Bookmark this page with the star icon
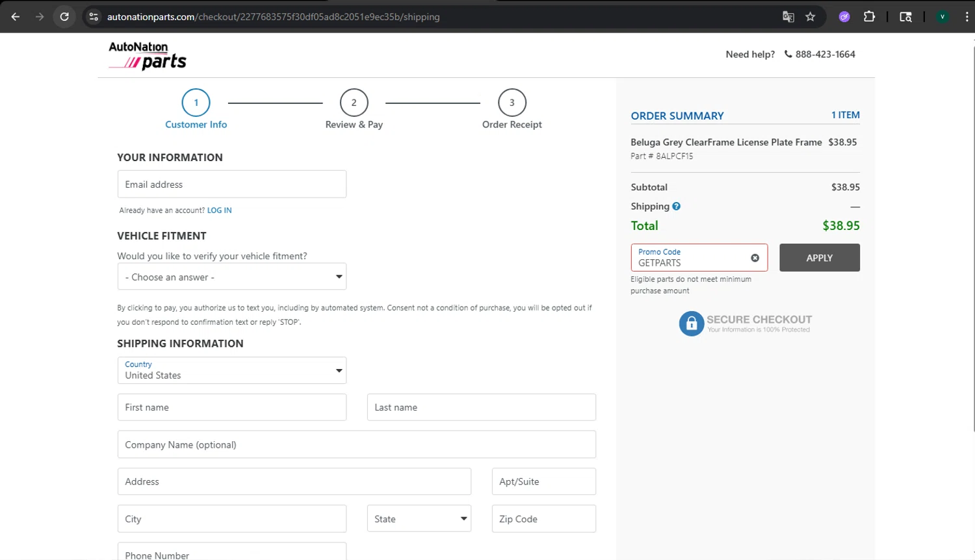 click(x=810, y=17)
